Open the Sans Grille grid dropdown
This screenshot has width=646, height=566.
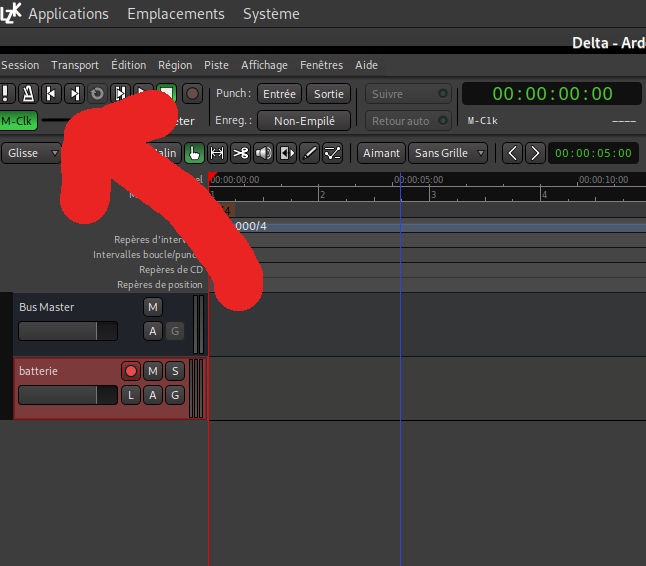pos(448,153)
